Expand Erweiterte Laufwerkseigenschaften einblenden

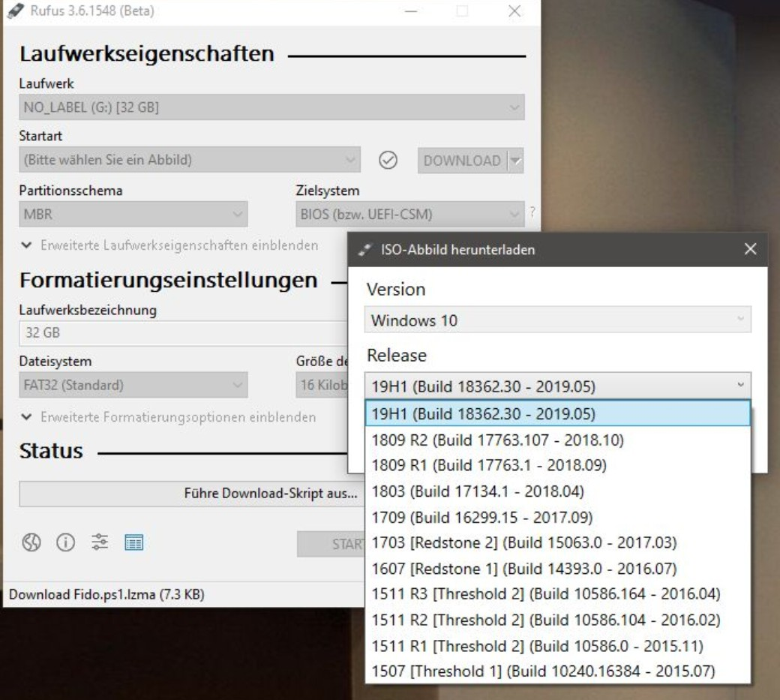[169, 245]
